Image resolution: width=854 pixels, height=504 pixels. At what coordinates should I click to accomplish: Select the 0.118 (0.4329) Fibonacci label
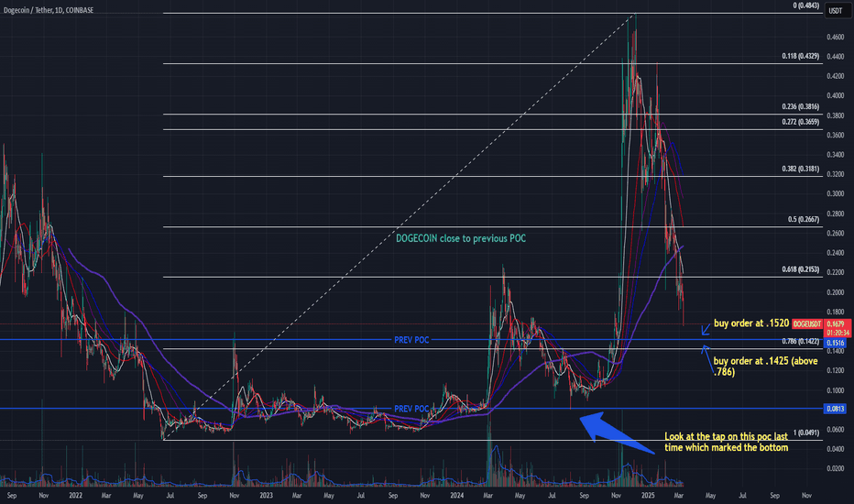click(x=801, y=56)
